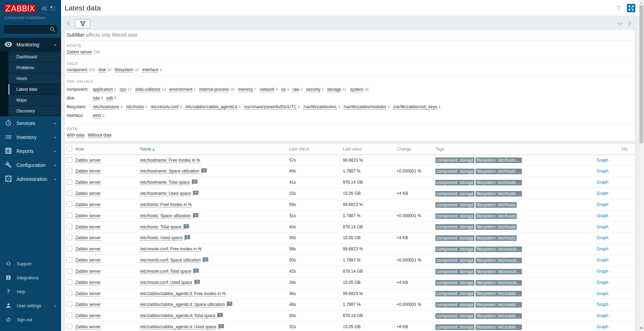Viewport: 644px width, 331px height.
Task: Check the /etc/resolv.conf: Used space row checkbox
Action: point(69,282)
